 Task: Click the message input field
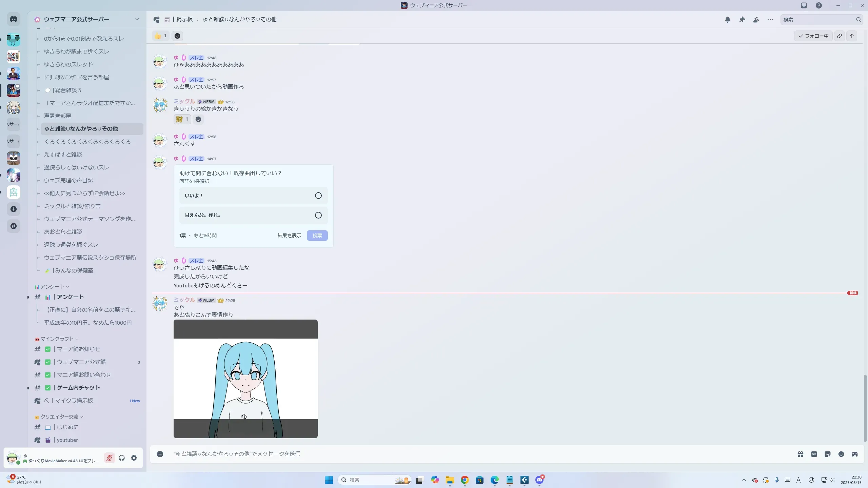coord(475,454)
